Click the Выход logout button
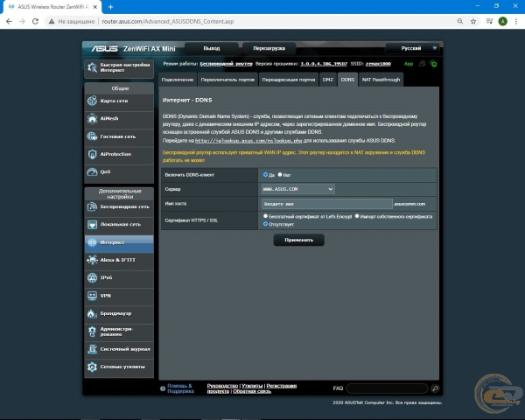The image size is (525, 420). (x=212, y=48)
